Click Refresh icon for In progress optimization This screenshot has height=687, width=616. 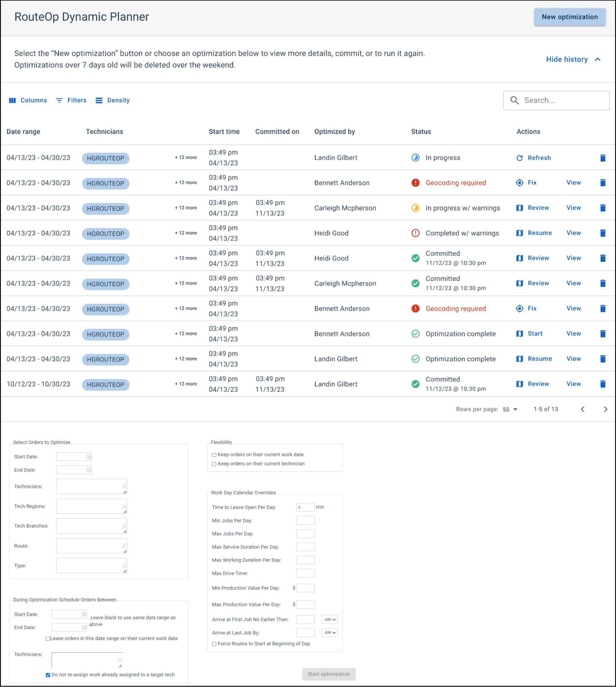[519, 158]
